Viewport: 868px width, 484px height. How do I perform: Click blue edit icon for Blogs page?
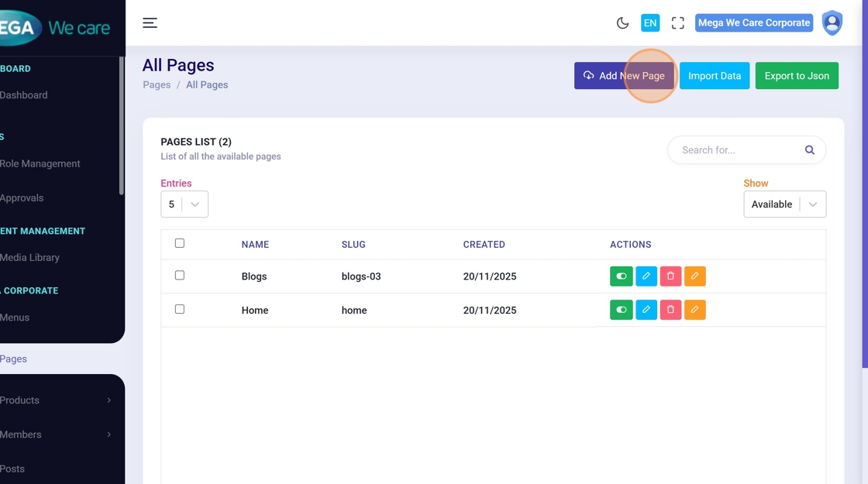[646, 276]
